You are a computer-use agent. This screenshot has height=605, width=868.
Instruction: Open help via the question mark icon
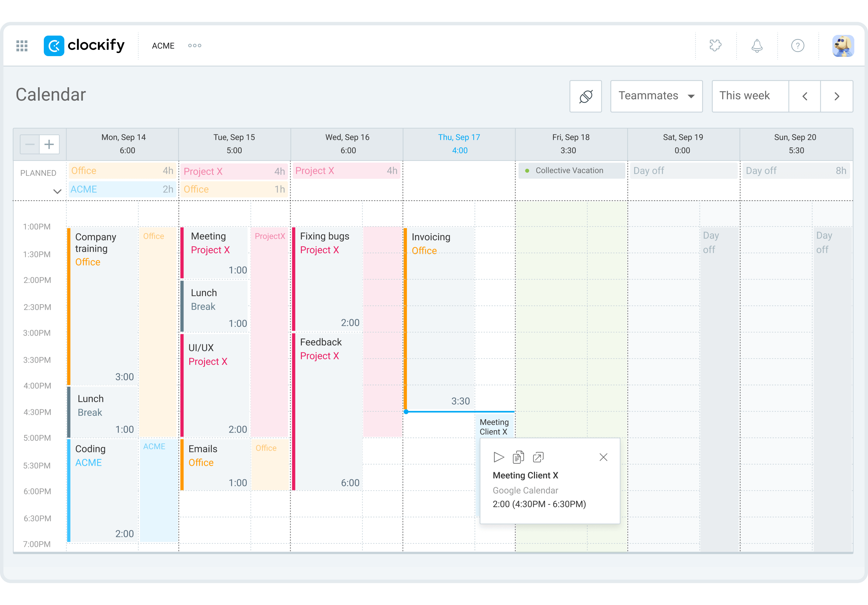[798, 46]
